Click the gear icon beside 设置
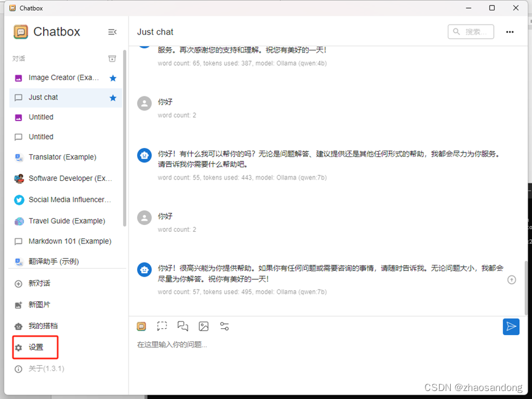This screenshot has height=399, width=532. 18,347
